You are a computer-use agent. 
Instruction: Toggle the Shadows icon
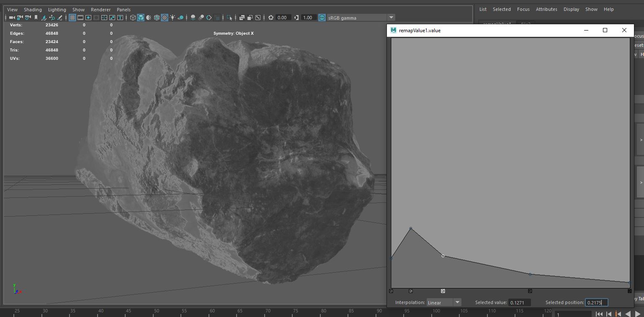coord(181,18)
